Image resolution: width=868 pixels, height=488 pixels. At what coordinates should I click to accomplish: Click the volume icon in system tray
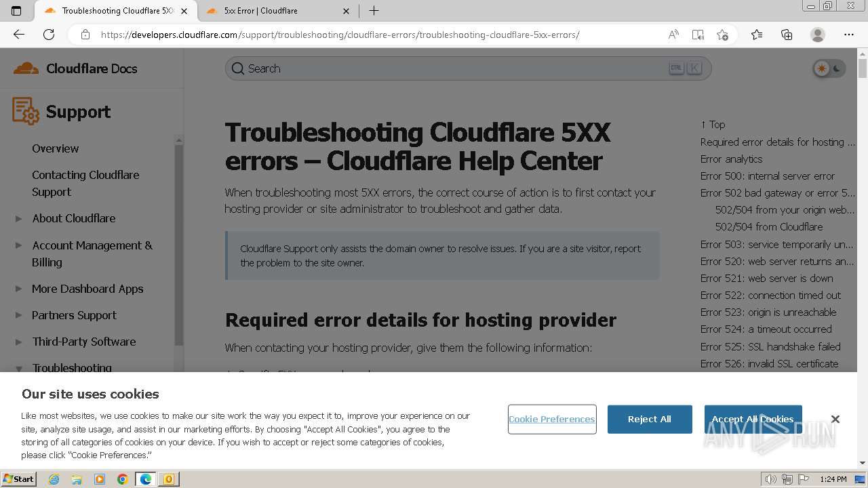click(771, 479)
